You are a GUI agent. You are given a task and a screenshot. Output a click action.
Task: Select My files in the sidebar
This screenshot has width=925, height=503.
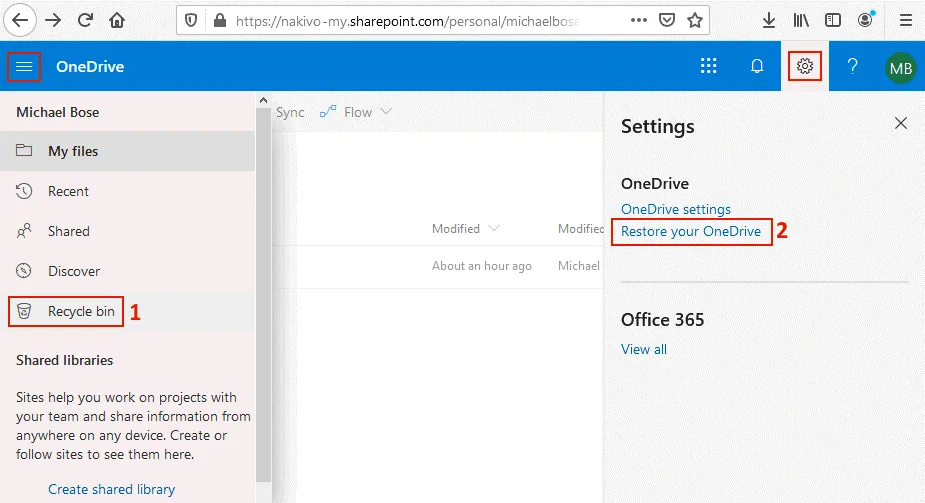[73, 151]
